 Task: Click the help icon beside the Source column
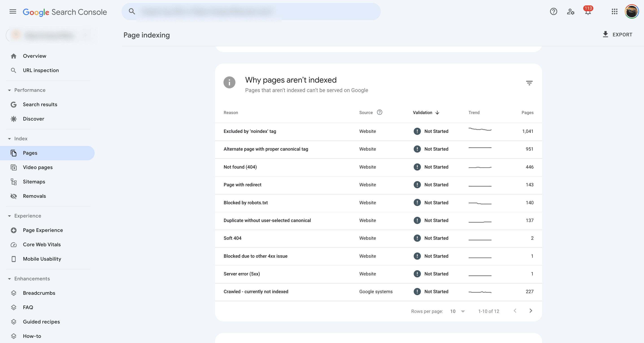click(x=380, y=112)
